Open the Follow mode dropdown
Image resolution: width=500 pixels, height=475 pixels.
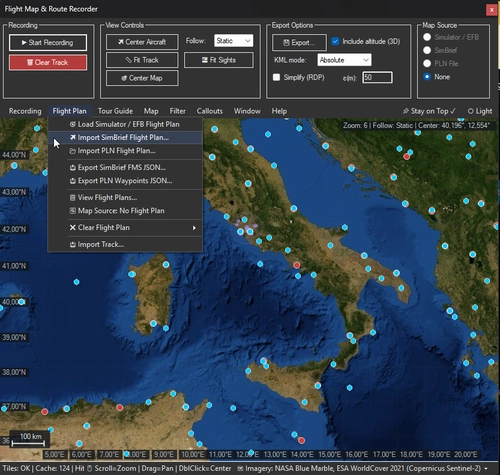[x=233, y=41]
